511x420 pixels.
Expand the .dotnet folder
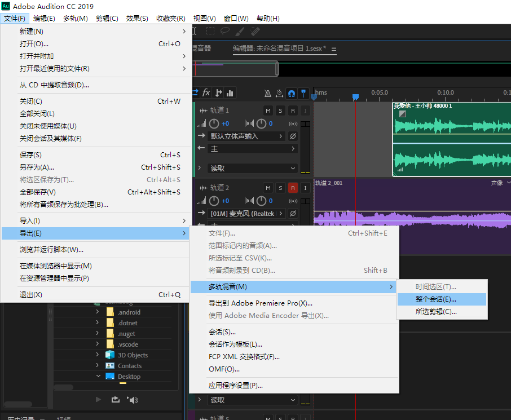(98, 322)
